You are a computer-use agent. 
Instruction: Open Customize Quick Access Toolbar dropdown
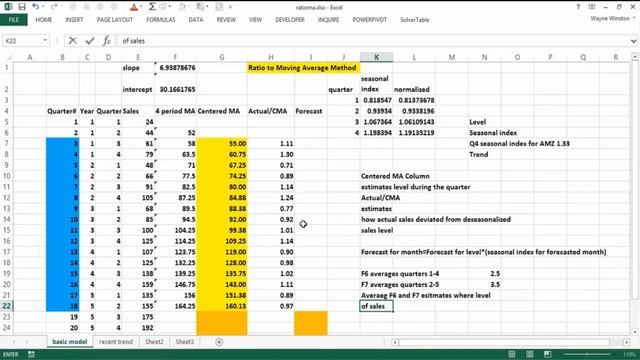point(231,7)
